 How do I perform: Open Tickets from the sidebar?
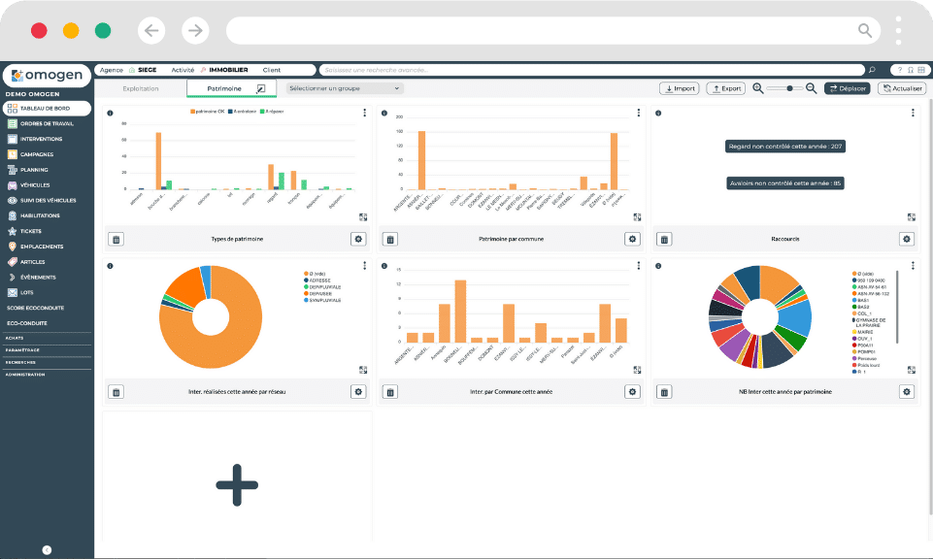[x=33, y=231]
